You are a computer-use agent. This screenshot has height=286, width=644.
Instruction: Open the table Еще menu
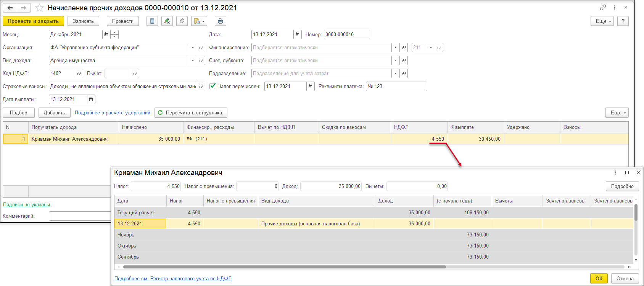[x=617, y=112]
